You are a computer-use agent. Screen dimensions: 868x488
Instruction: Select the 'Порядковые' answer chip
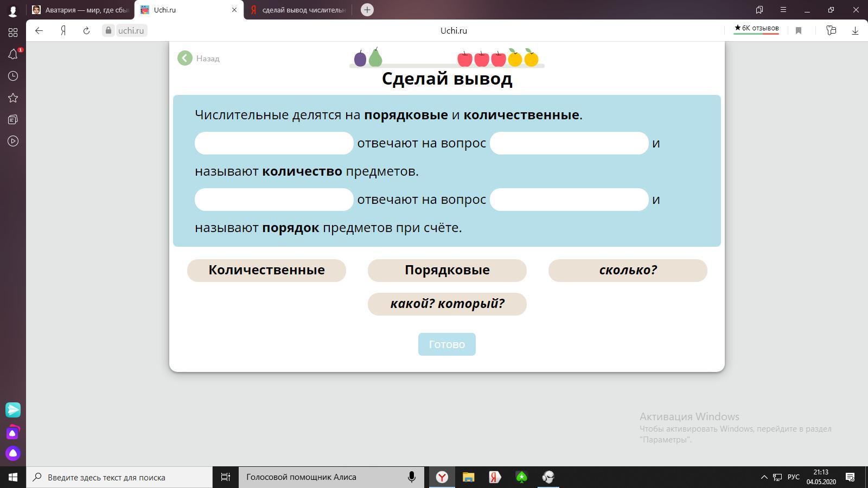tap(447, 270)
